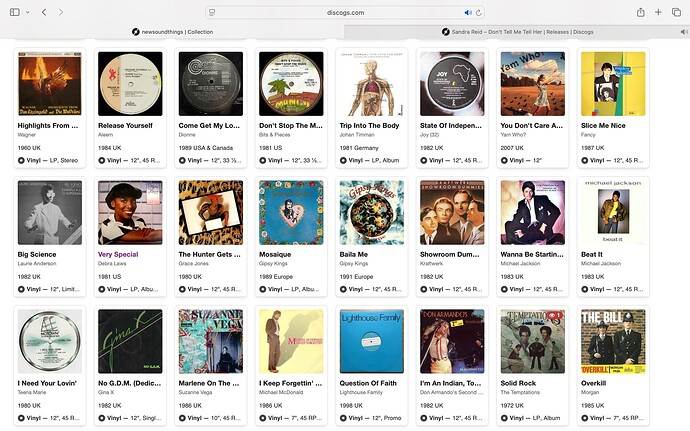Screen dimensions: 690x431
Task: Open the Showroom Dummies title link
Action: [x=449, y=254]
